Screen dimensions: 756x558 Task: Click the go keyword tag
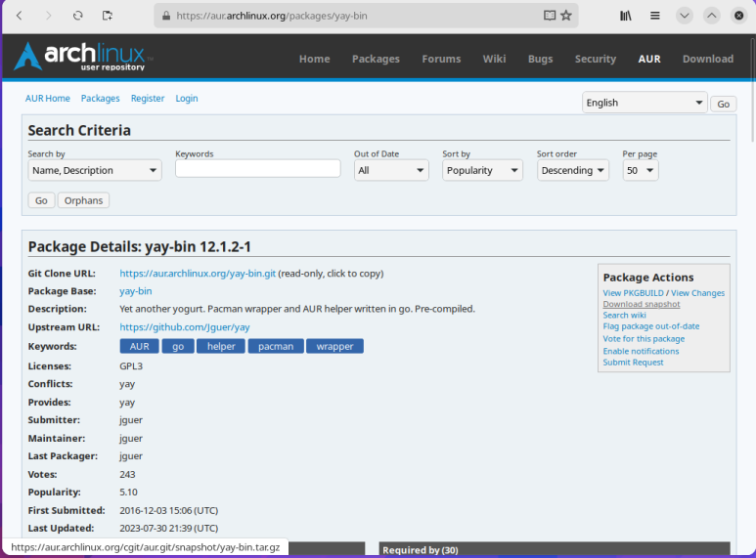pyautogui.click(x=178, y=346)
